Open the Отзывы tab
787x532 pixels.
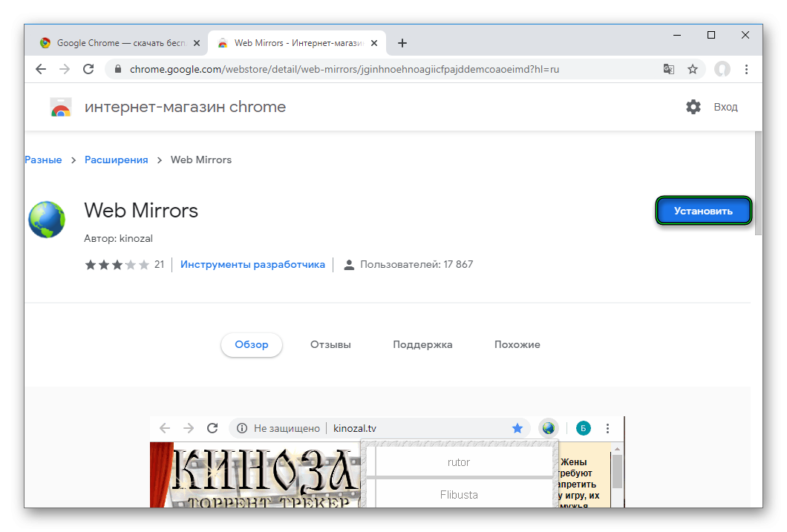click(x=330, y=345)
